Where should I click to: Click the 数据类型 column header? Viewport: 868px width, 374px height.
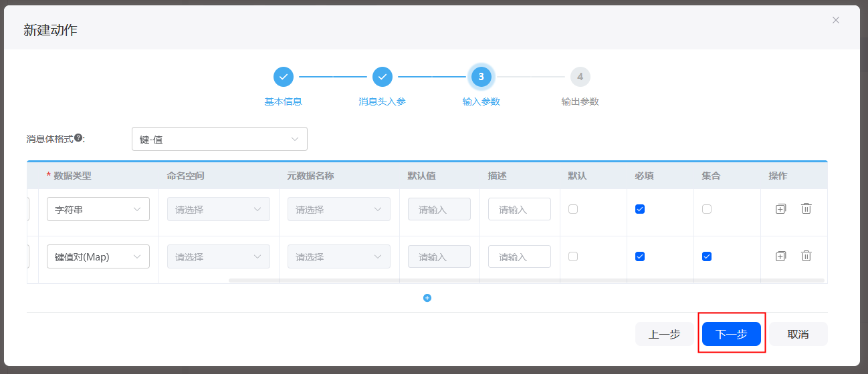pos(72,176)
